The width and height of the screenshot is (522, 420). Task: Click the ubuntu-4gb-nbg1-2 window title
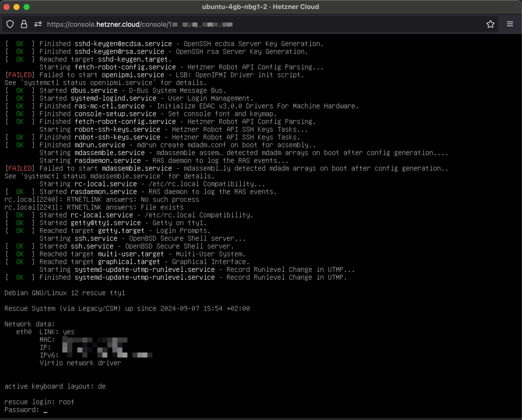pyautogui.click(x=235, y=7)
